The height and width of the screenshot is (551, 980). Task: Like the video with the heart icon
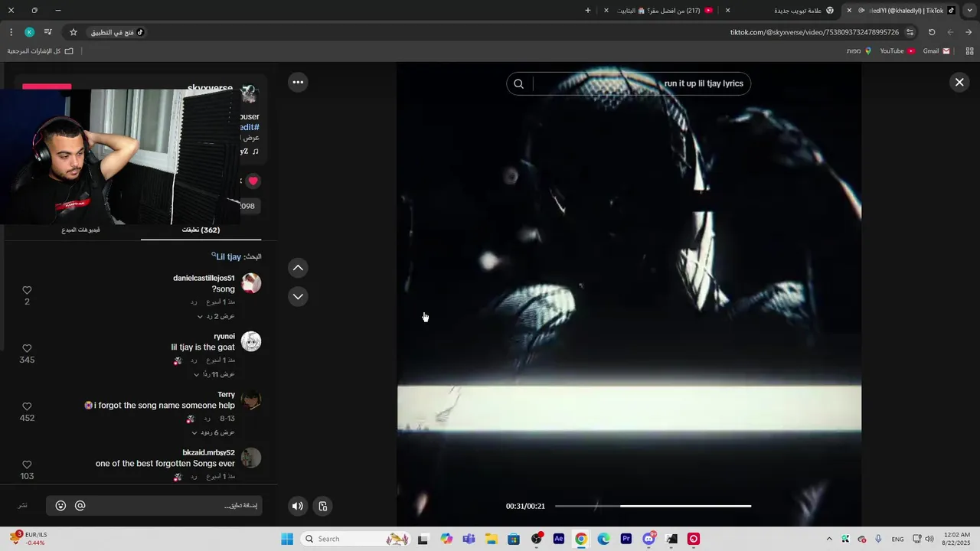[x=253, y=181]
